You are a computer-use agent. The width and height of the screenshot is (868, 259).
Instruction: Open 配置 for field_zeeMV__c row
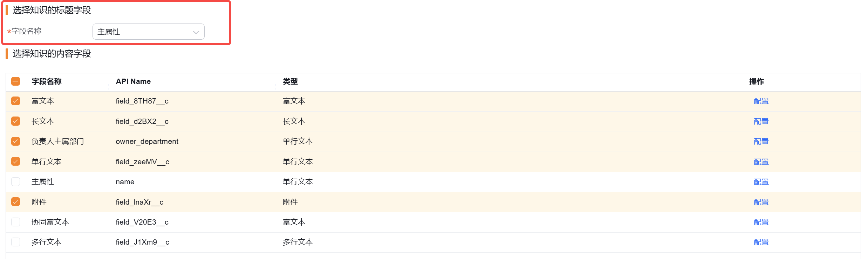(761, 162)
